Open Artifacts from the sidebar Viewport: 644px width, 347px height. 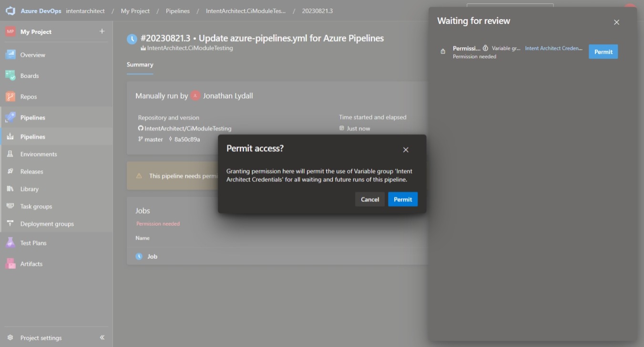click(31, 264)
